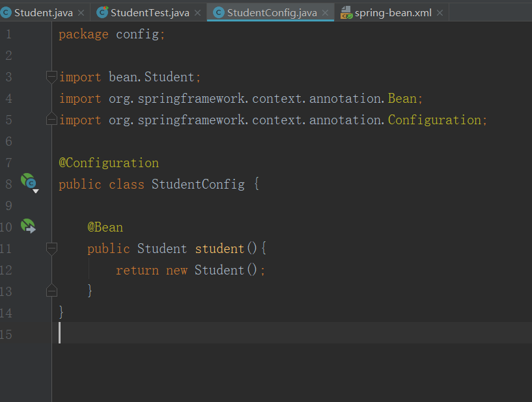Viewport: 532px width, 402px height.
Task: Click the StudentConfig.java class icon in tab
Action: click(219, 13)
